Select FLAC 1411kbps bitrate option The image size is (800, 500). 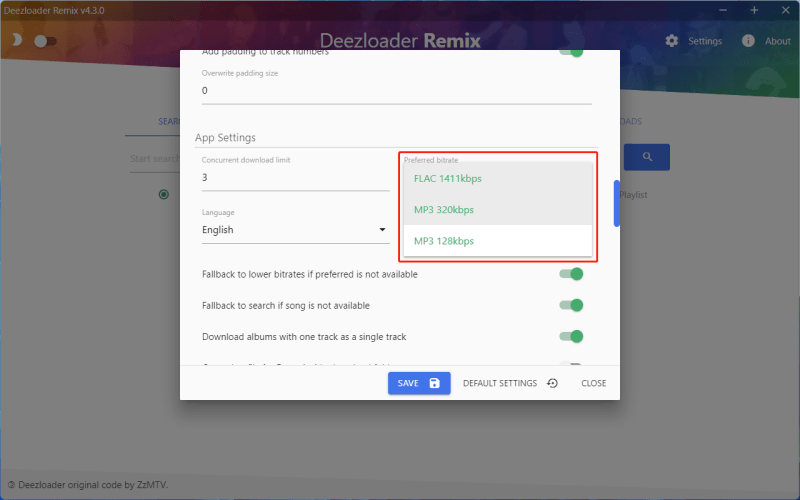(448, 179)
